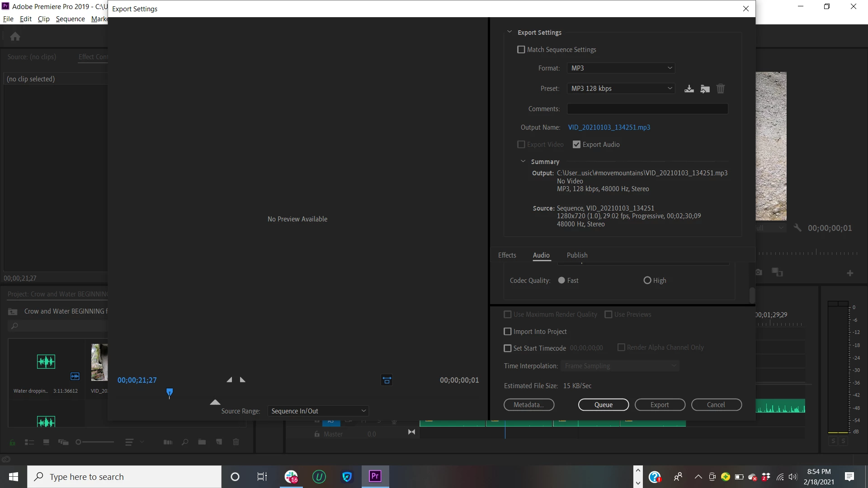868x488 pixels.
Task: Select High codec quality radio button
Action: pos(647,281)
